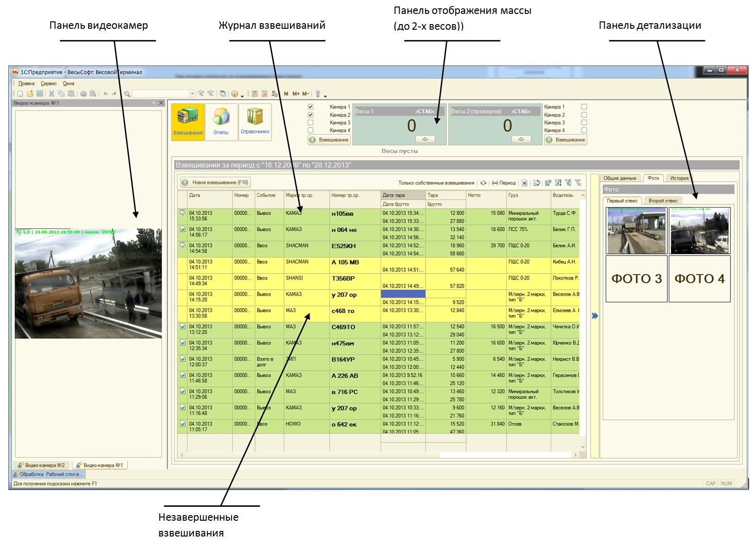Click the blue double-arrow panel collapse icon
Viewport: 756px width, 543px height.
[x=594, y=316]
